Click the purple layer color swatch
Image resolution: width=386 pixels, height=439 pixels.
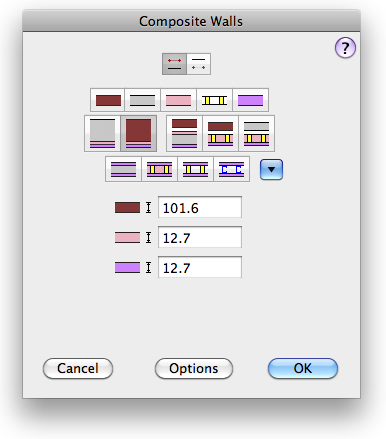tap(127, 267)
